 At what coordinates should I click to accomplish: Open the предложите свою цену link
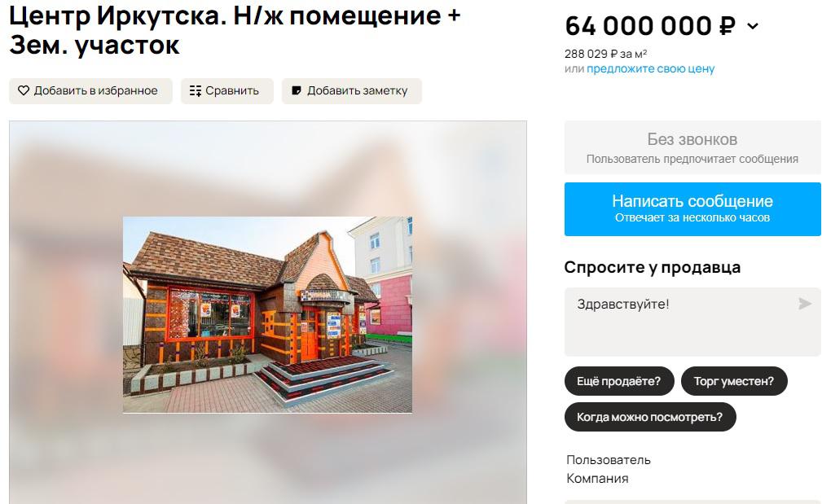coord(651,68)
